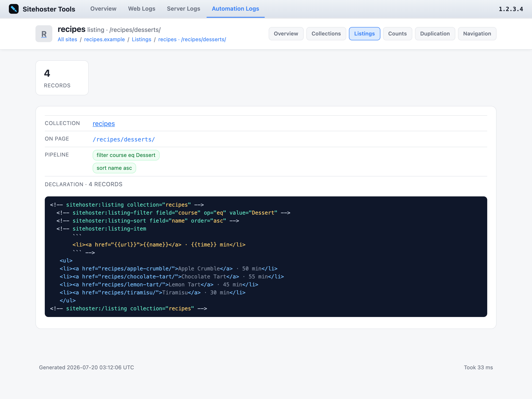Click the R site avatar icon
532x399 pixels.
pos(44,34)
